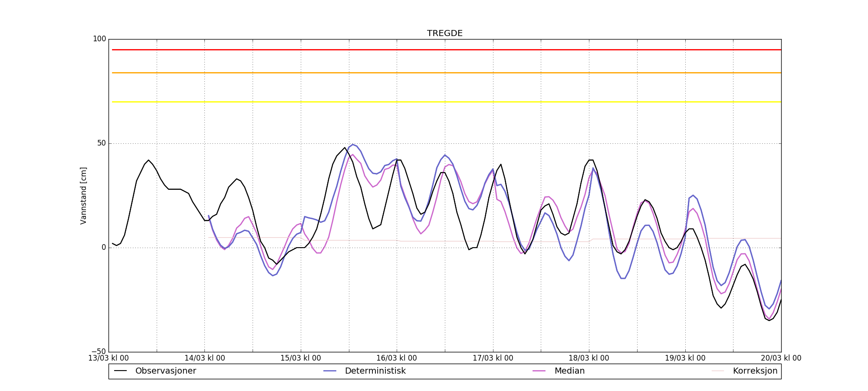Click the magenta line swatch beside Median
This screenshot has height=391, width=868.
539,371
